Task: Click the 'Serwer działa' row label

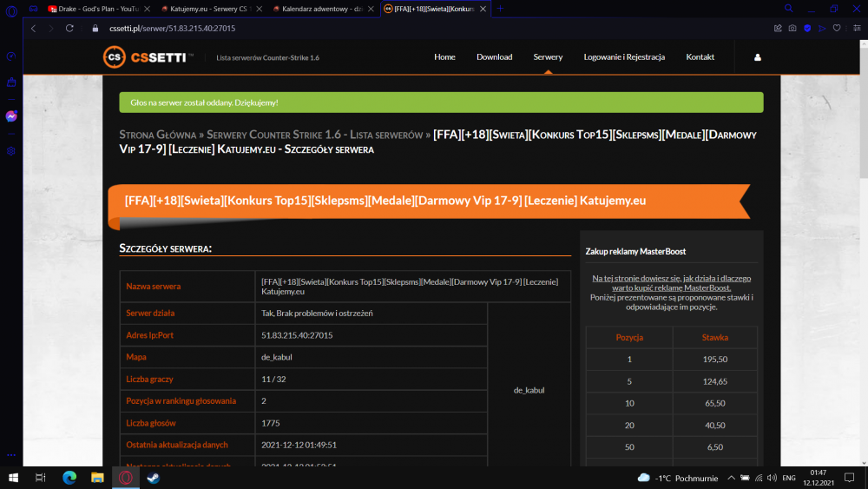Action: [150, 313]
